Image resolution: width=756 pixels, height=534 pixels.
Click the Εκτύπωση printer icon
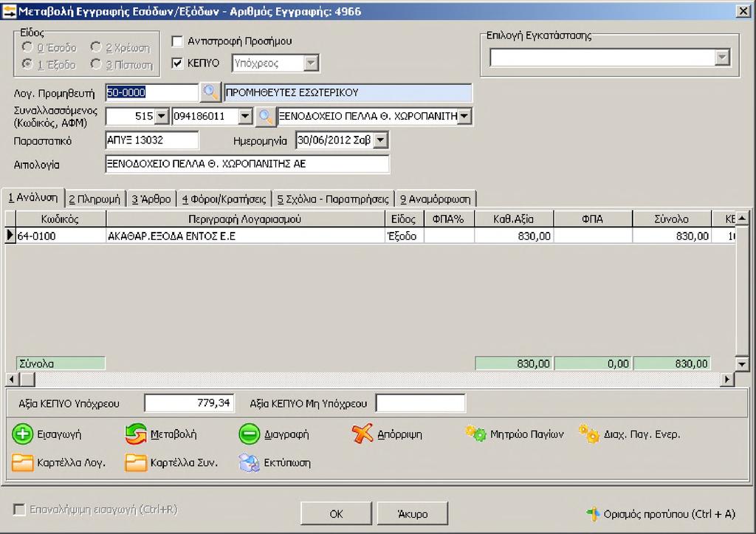250,462
